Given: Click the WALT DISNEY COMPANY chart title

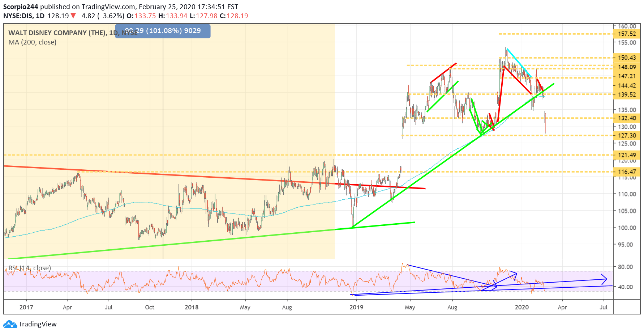Looking at the screenshot, I should [73, 33].
